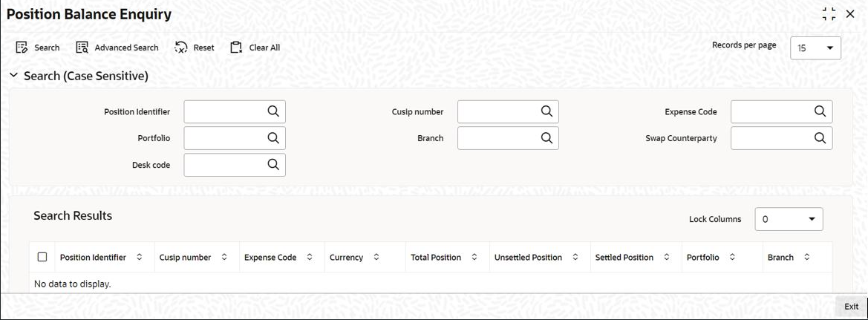Click the Search icon in the toolbar

pos(22,48)
